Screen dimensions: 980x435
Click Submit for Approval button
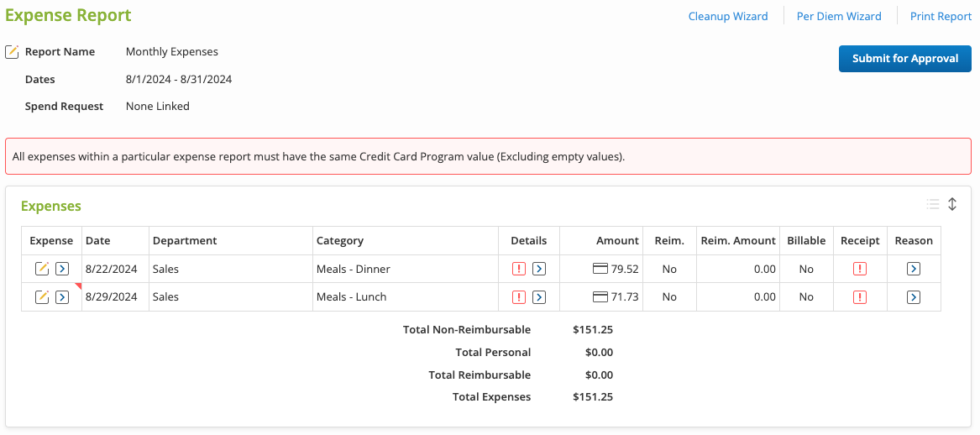905,59
